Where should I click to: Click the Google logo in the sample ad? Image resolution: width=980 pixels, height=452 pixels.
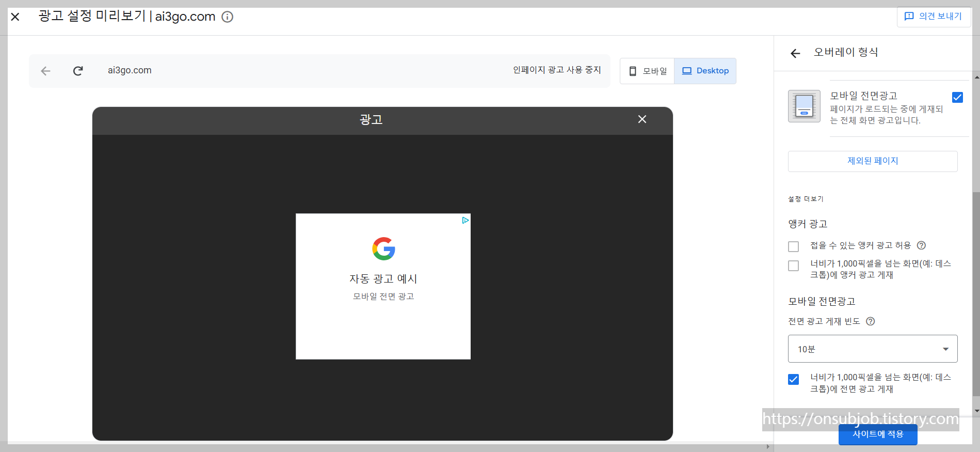pos(383,248)
